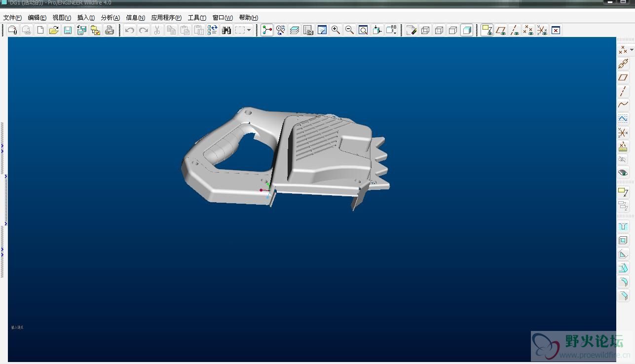Select the hole tool in right toolbar
The width and height of the screenshot is (635, 364).
pyautogui.click(x=623, y=227)
